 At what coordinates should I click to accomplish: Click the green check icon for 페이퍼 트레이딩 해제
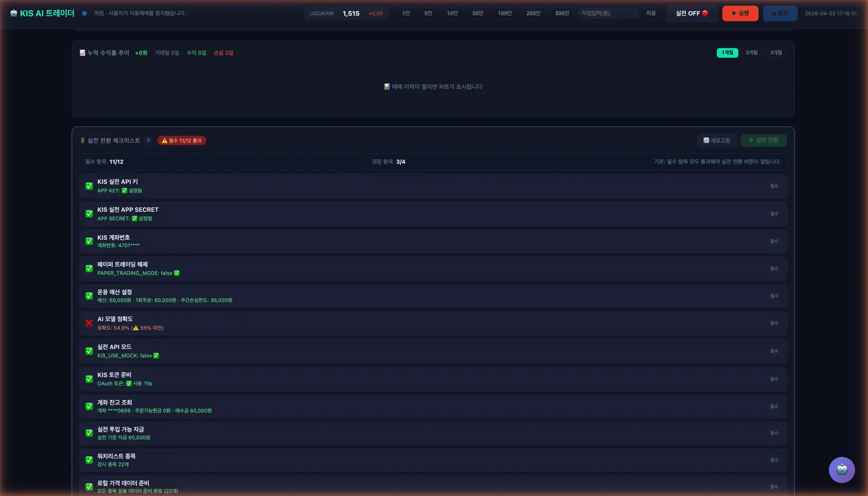89,268
